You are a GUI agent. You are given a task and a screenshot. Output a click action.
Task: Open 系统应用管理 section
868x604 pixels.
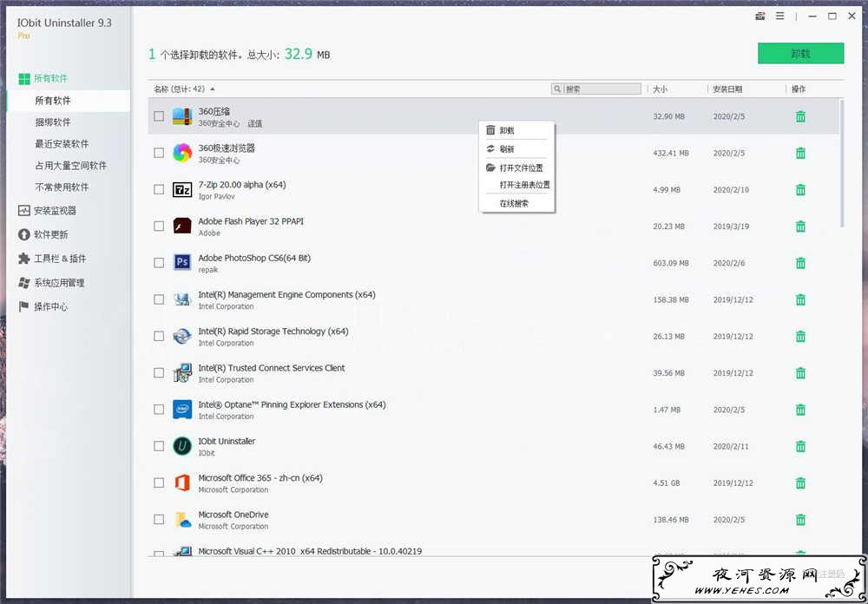click(x=51, y=283)
